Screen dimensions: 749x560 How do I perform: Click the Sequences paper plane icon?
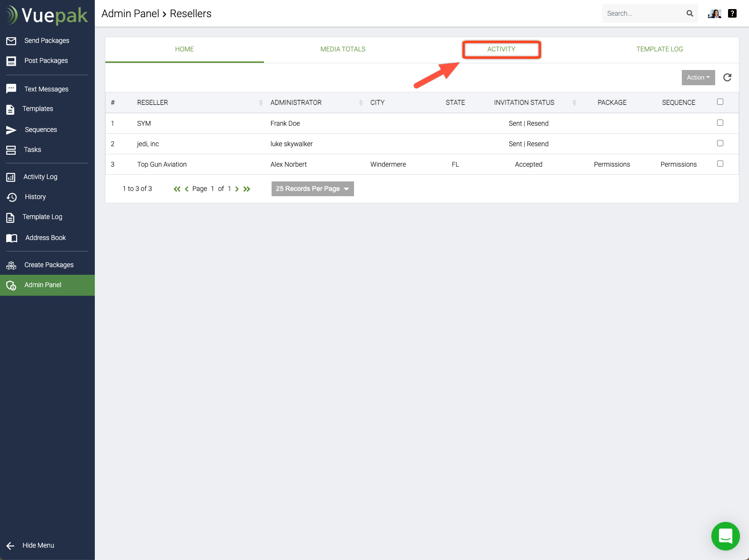coord(11,130)
